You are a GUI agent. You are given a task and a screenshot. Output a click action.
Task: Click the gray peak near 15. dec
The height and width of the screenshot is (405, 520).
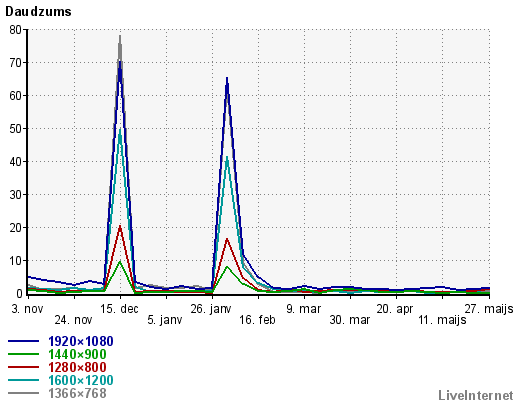tap(120, 37)
